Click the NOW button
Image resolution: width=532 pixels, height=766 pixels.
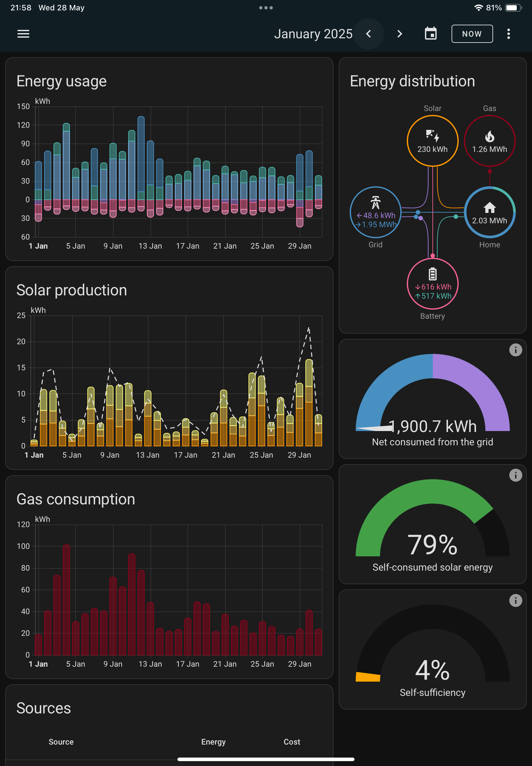point(472,34)
